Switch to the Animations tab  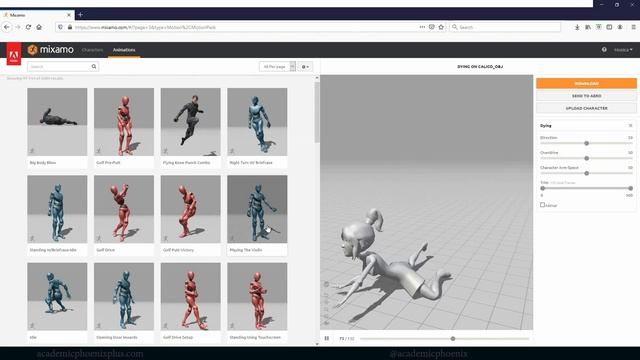tap(124, 50)
